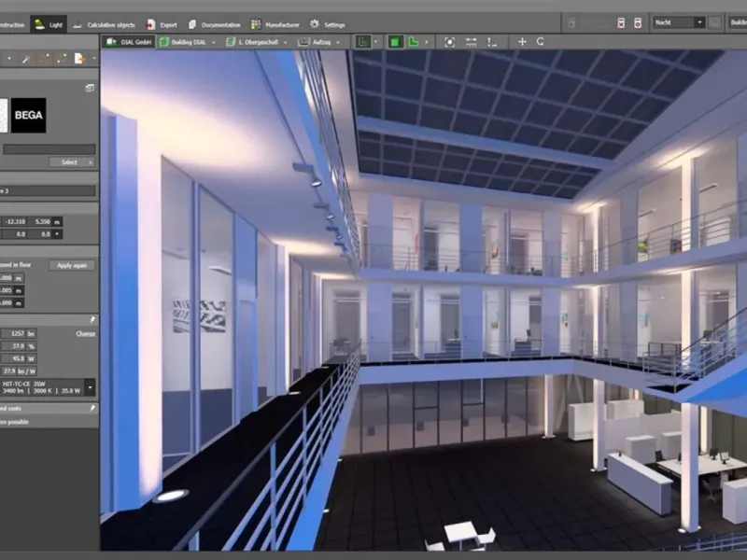Click the measure distance icon
Image resolution: width=747 pixels, height=560 pixels.
coord(472,42)
